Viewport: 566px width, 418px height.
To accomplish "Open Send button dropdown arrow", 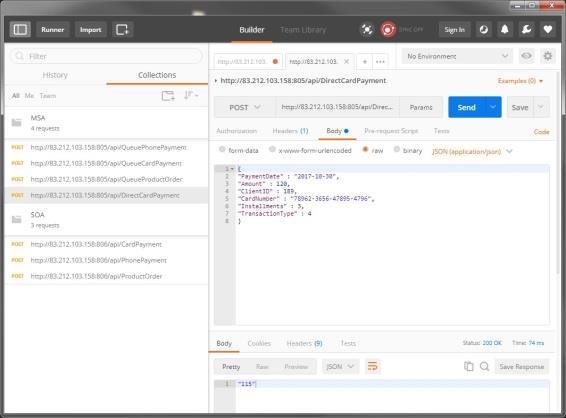I will (x=493, y=107).
